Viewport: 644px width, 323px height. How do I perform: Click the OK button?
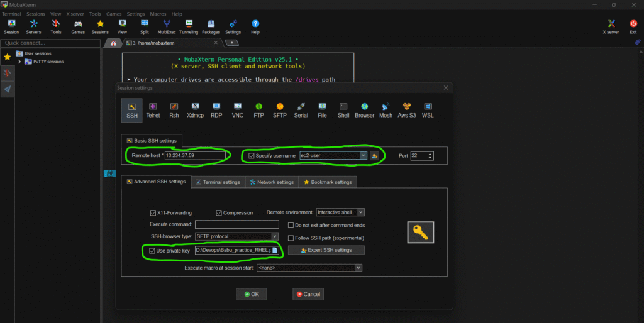(252, 294)
